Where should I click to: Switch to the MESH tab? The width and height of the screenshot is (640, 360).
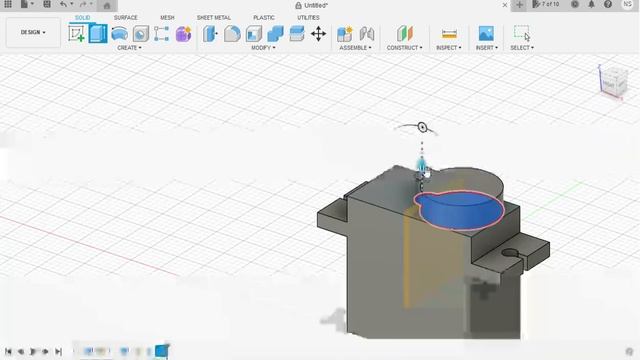[167, 18]
